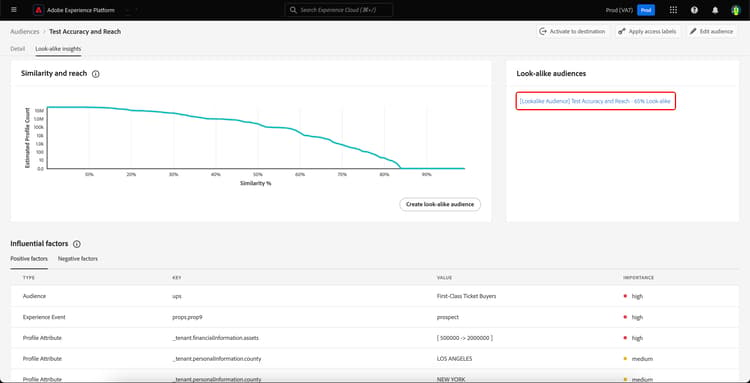Open the app switcher grid icon
750x383 pixels.
point(673,10)
